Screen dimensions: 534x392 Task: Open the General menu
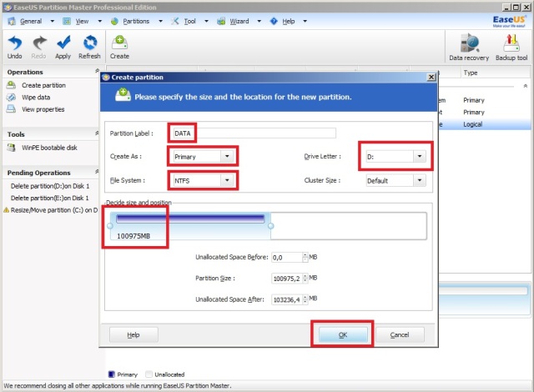click(x=31, y=21)
